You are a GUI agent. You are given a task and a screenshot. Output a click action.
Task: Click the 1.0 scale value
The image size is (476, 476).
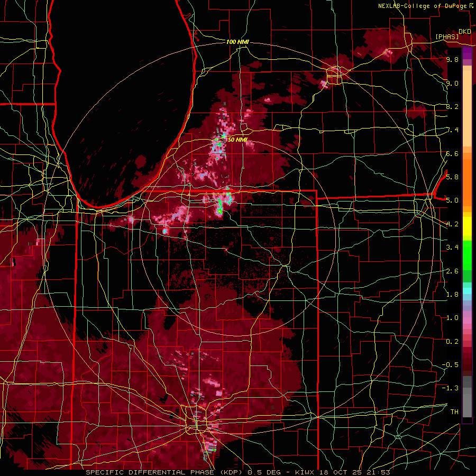click(x=452, y=318)
